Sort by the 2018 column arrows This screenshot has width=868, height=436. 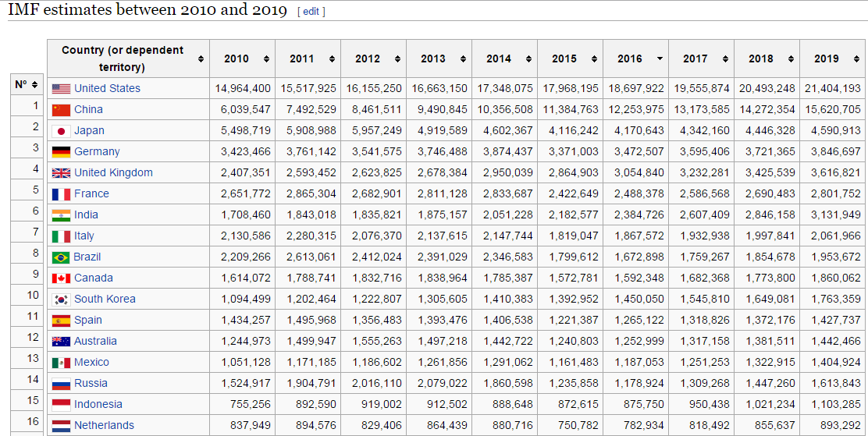coord(791,58)
